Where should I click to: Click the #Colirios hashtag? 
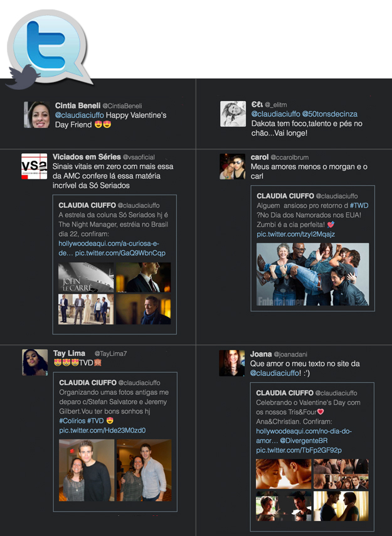click(72, 421)
